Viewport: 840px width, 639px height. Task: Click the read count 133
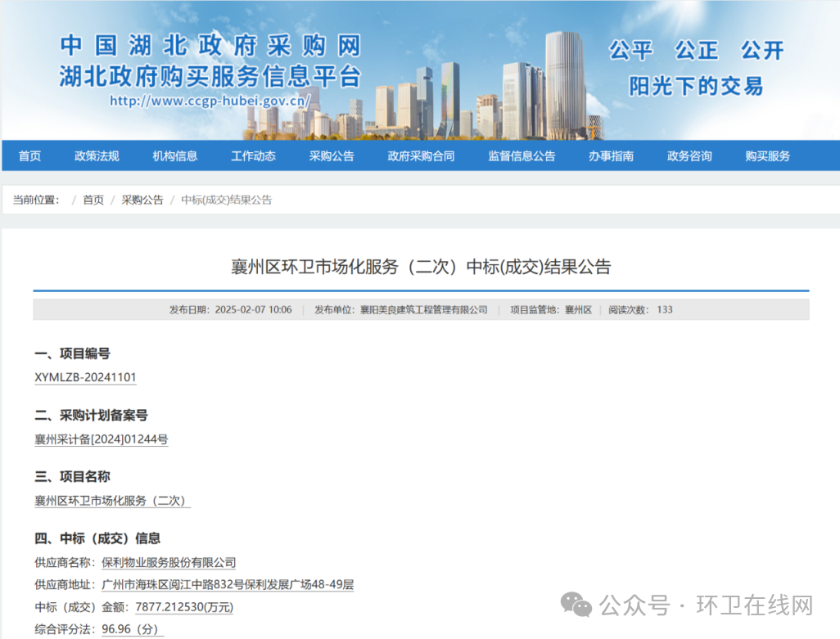click(x=664, y=310)
